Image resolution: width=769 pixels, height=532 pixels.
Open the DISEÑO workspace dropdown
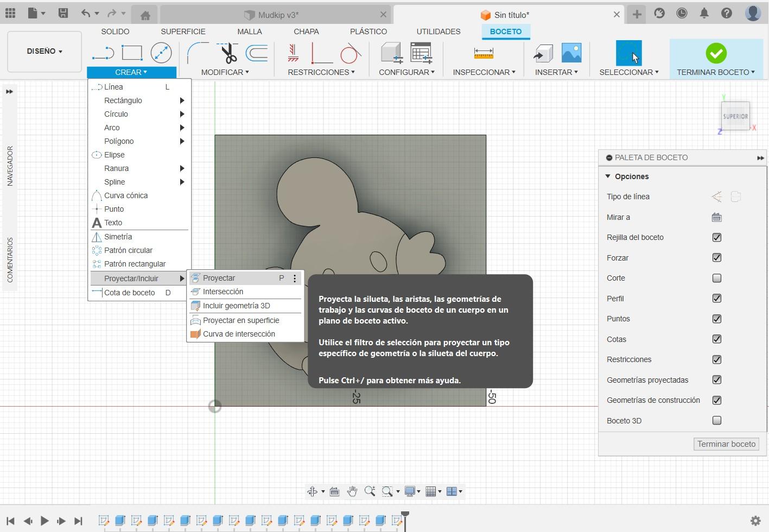click(45, 52)
